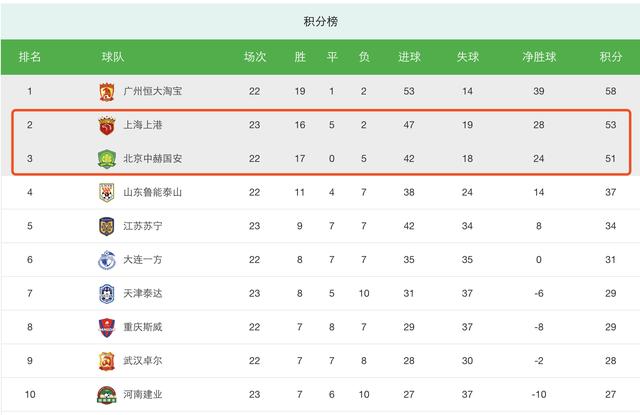Open the 河南建业 team name link
This screenshot has height=415, width=640.
point(143,395)
